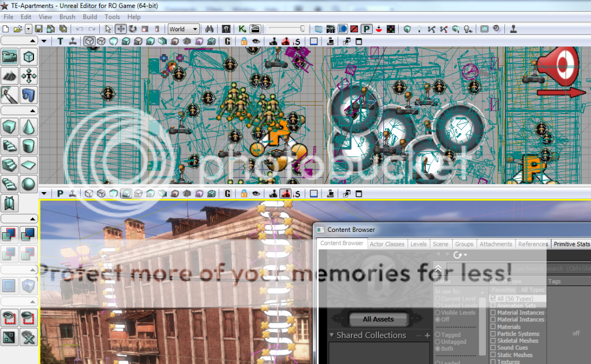The height and width of the screenshot is (364, 591).
Task: Check the Static Meshes type filter
Action: click(x=493, y=355)
